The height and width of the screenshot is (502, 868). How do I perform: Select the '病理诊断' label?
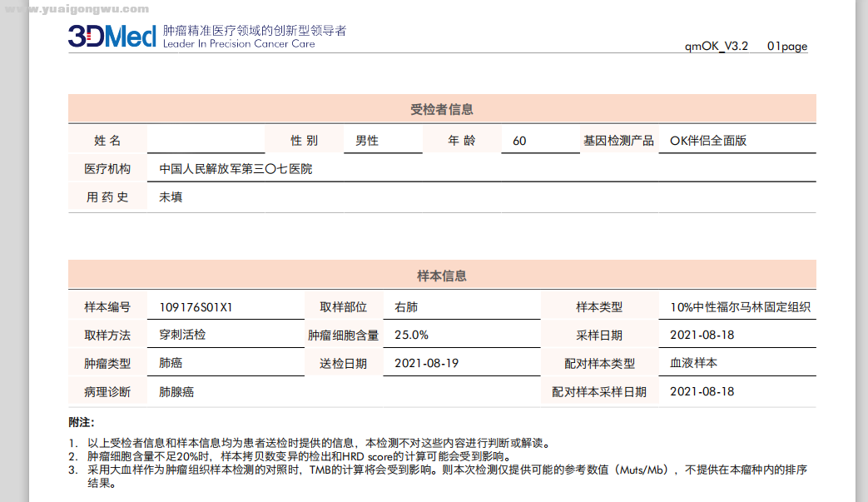[107, 392]
